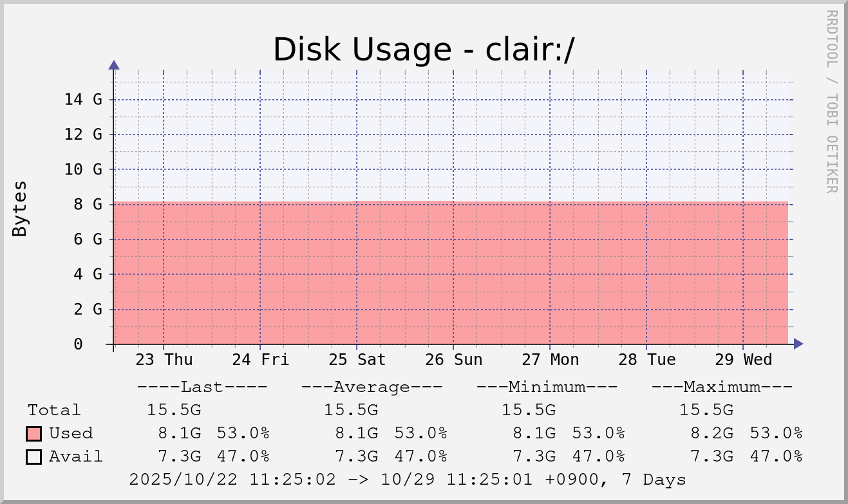Click the white Avail legend swatch
Image resolution: width=848 pixels, height=504 pixels.
tap(34, 456)
